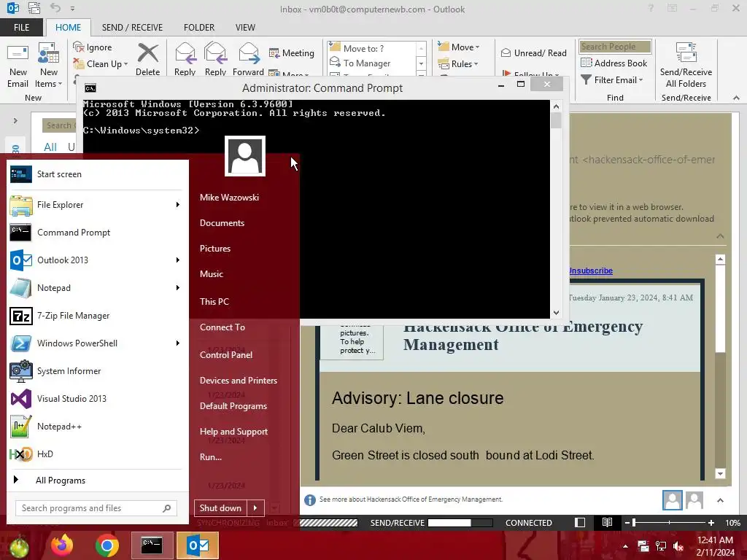
Task: Collapse the Outlook ribbon arrow
Action: (x=736, y=98)
